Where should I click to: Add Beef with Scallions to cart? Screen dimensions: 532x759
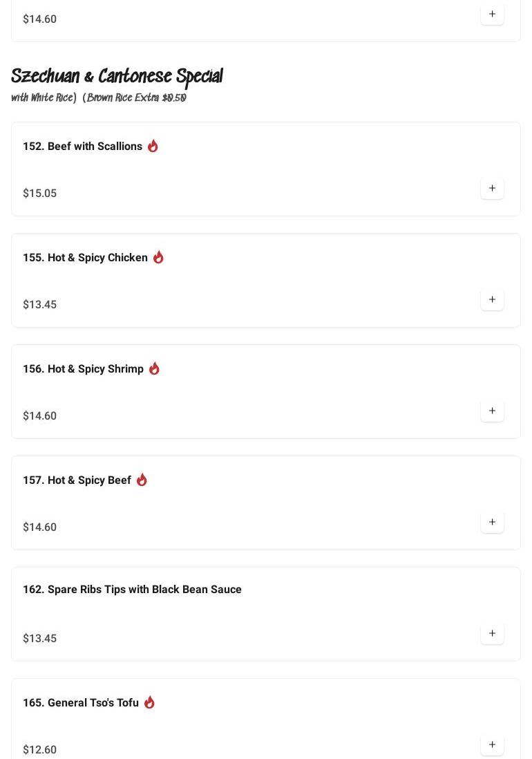(x=492, y=189)
